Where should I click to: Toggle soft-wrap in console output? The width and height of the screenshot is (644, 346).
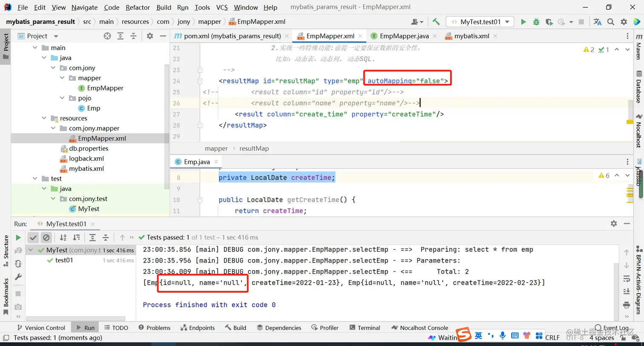pyautogui.click(x=627, y=279)
